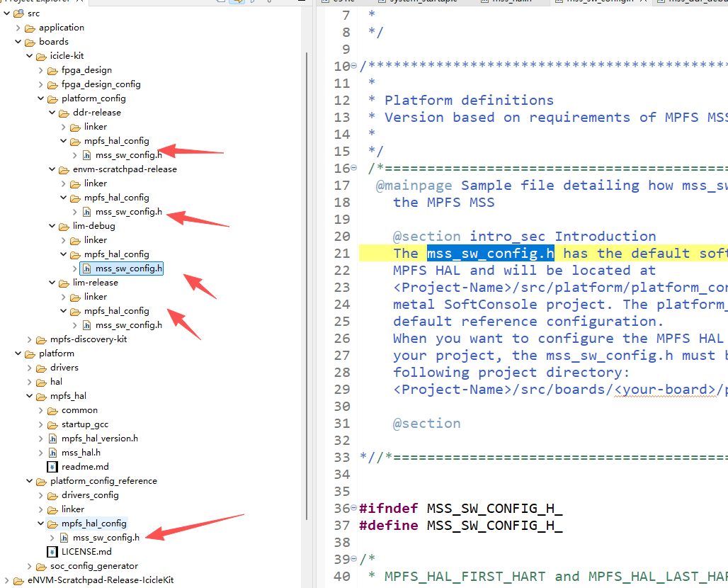
Task: Collapse the platform_config_reference folder
Action: point(29,481)
